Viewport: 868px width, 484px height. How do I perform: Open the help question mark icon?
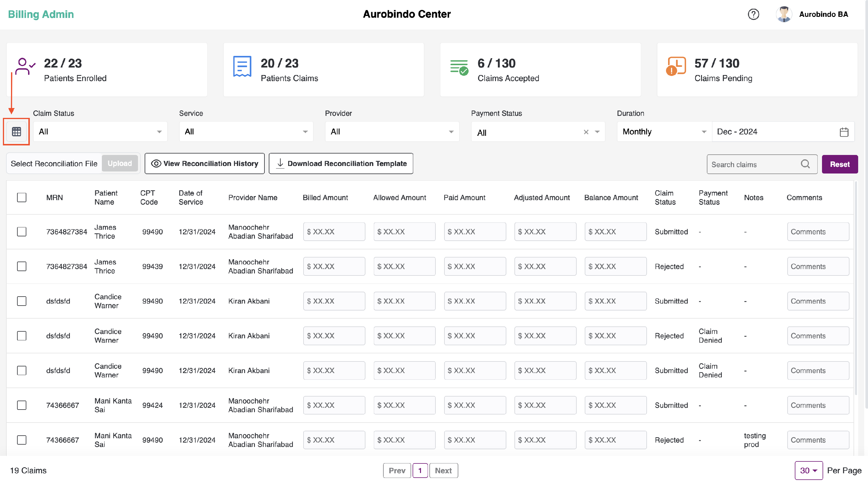coord(753,14)
